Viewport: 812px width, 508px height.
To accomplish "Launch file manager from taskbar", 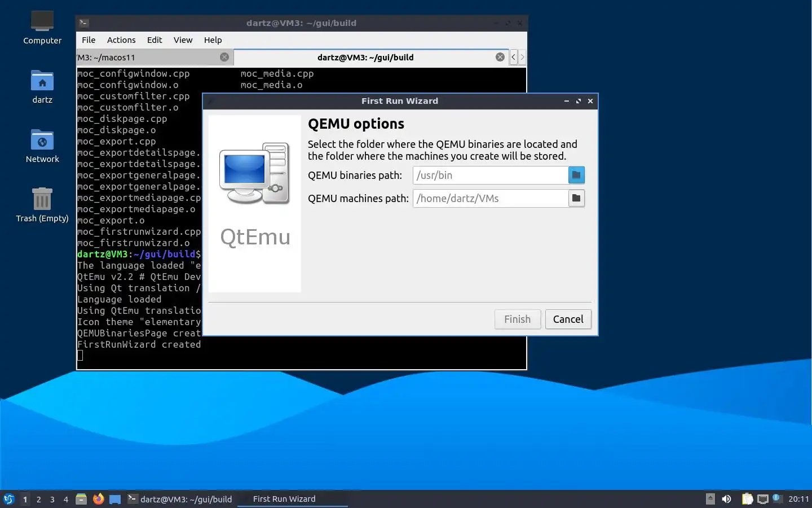I will [x=81, y=499].
